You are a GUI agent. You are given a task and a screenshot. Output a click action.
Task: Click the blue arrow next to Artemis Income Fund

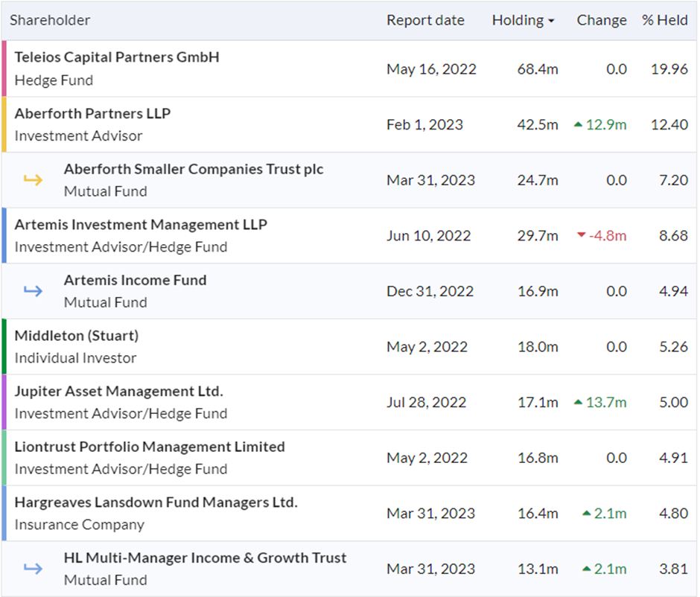[x=33, y=291]
